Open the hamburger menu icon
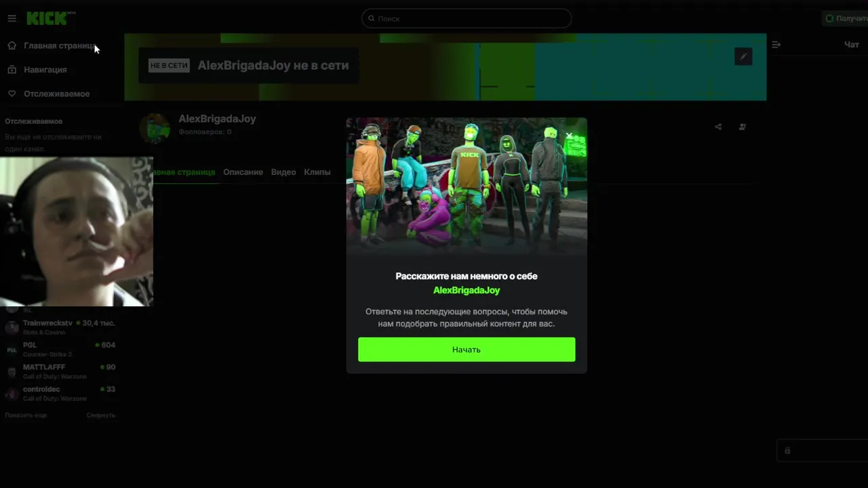The height and width of the screenshot is (488, 868). [x=12, y=18]
